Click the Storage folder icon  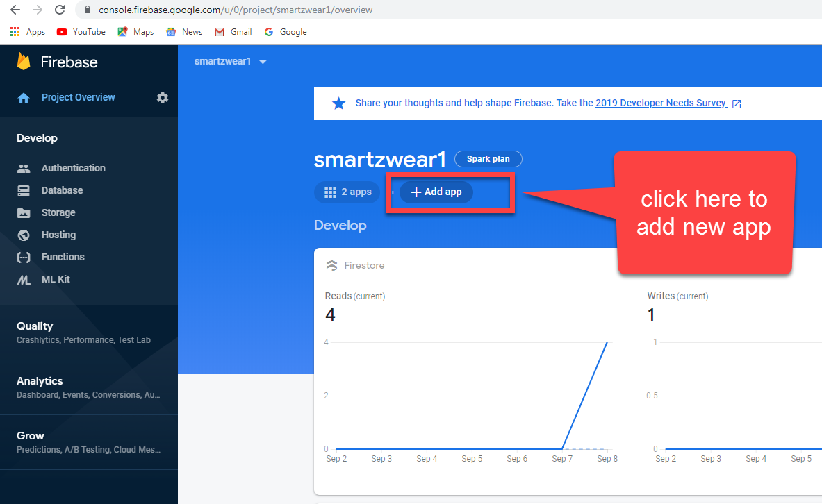(x=24, y=212)
